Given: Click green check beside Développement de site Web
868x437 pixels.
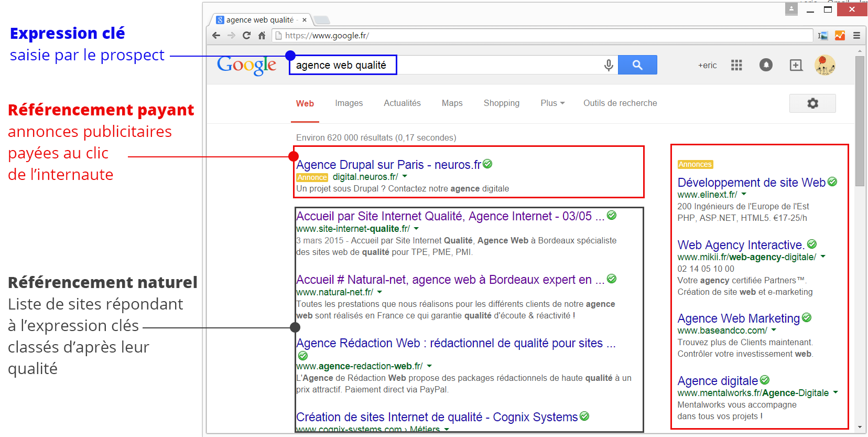Looking at the screenshot, I should point(832,182).
